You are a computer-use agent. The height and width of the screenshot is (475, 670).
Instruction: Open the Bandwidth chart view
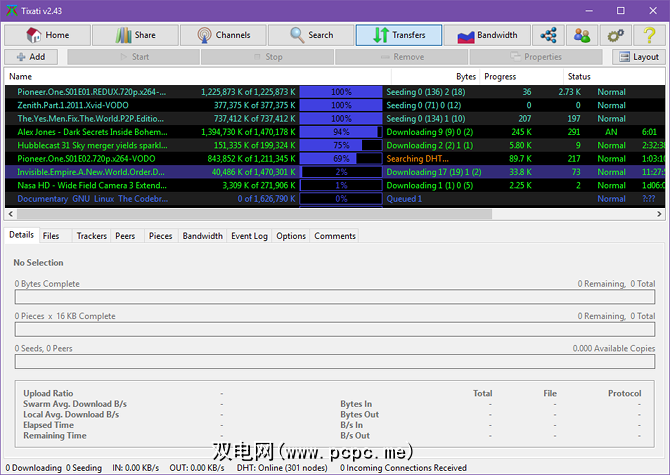click(x=487, y=35)
